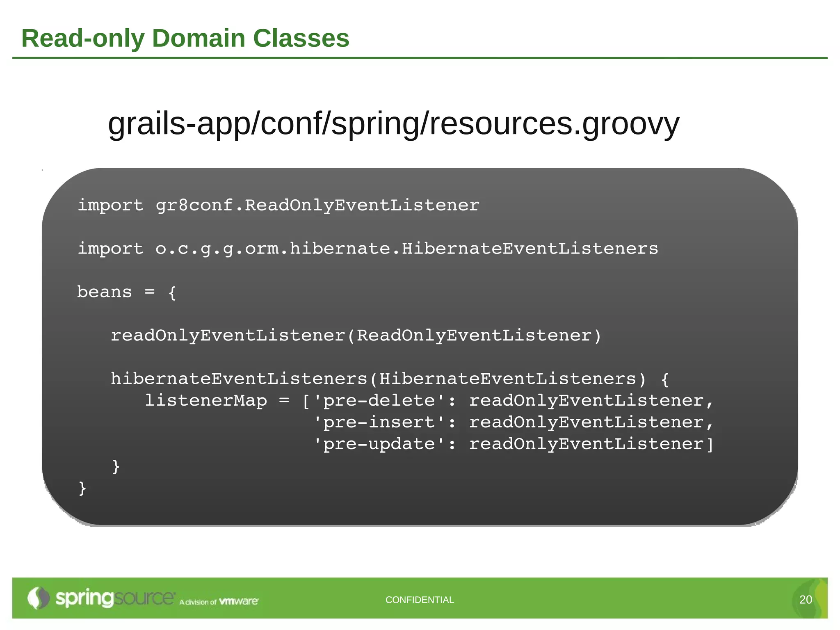Viewport: 840px width, 630px height.
Task: Select the 'grails-app/conf/spring/resources.groovy' heading
Action: coord(394,124)
